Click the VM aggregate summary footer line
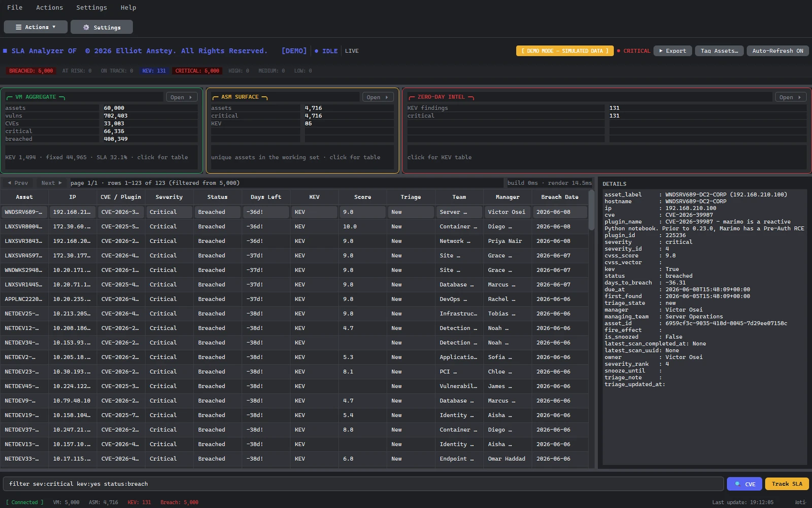The width and height of the screenshot is (812, 508). 96,157
